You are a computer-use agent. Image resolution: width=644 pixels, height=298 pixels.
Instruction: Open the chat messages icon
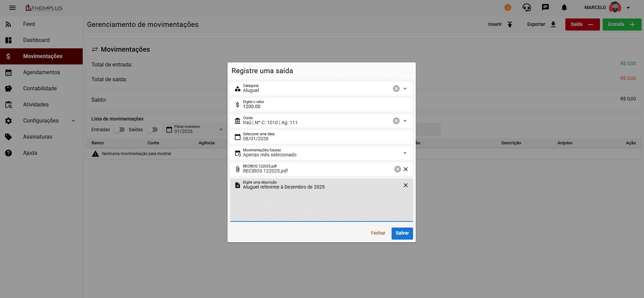tap(545, 7)
